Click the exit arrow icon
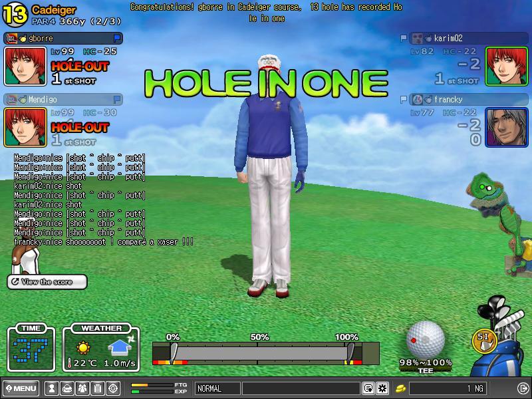This screenshot has height=399, width=532. 523,388
